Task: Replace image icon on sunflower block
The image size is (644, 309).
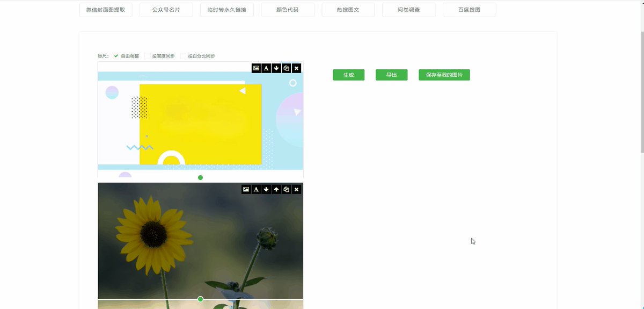Action: click(246, 189)
